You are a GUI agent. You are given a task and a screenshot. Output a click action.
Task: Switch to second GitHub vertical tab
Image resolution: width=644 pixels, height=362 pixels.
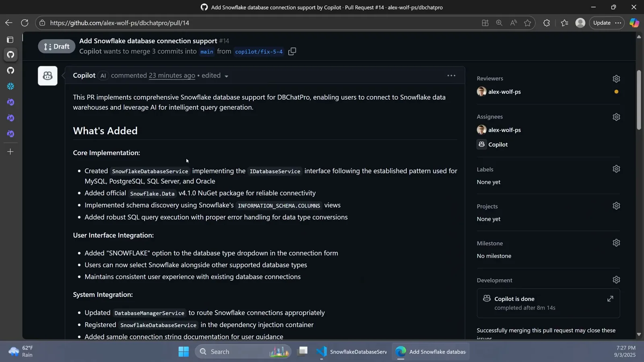click(x=10, y=70)
